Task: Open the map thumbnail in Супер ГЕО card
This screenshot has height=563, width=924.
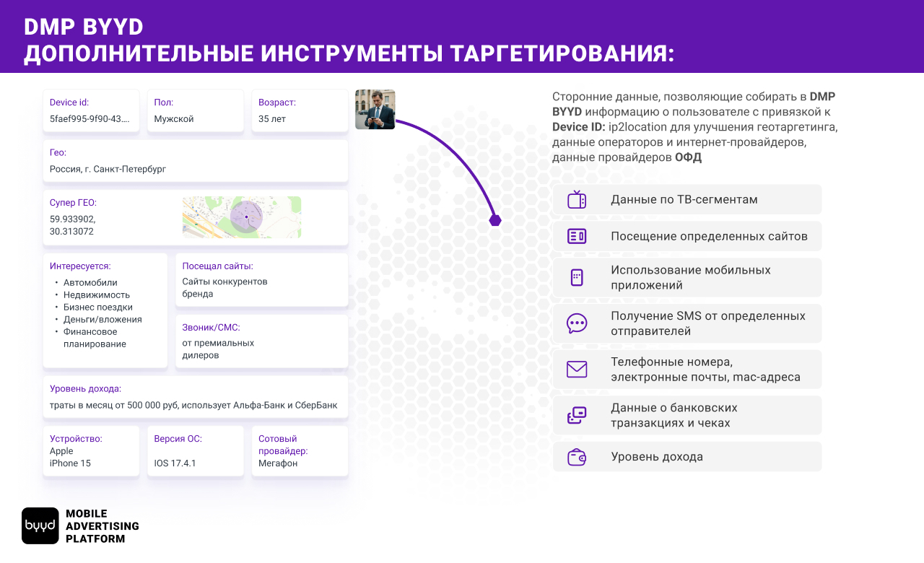Action: pyautogui.click(x=242, y=217)
